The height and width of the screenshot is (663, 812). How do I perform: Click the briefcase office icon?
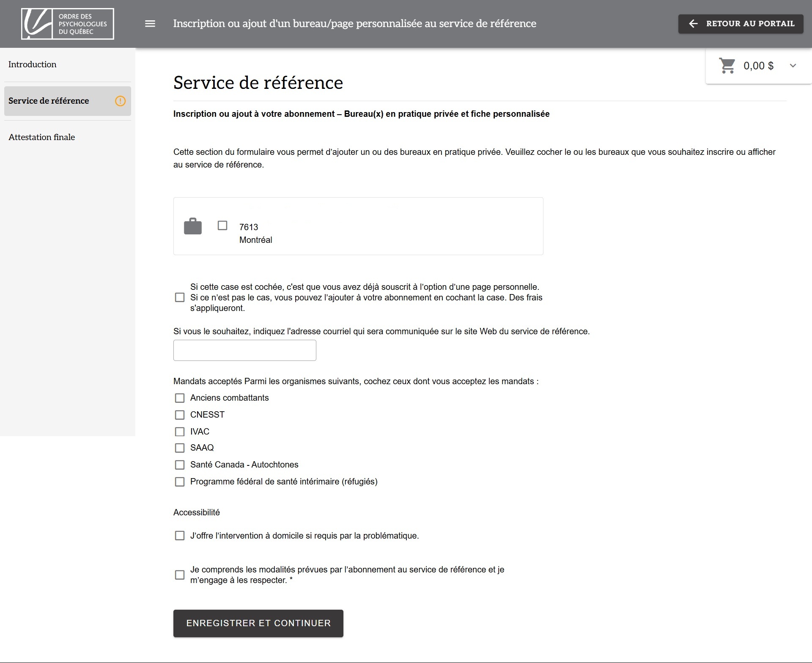[x=193, y=226]
